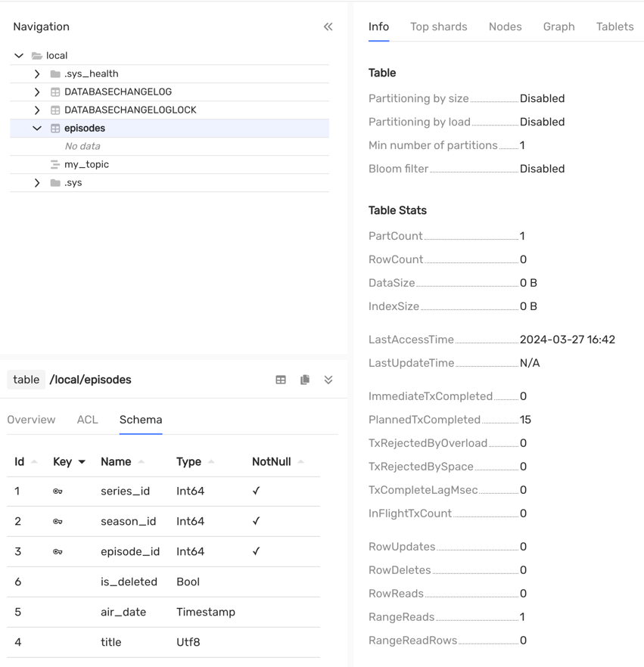Collapse the Navigation panel with the « icon
Screen dimensions: 644x667
[328, 26]
